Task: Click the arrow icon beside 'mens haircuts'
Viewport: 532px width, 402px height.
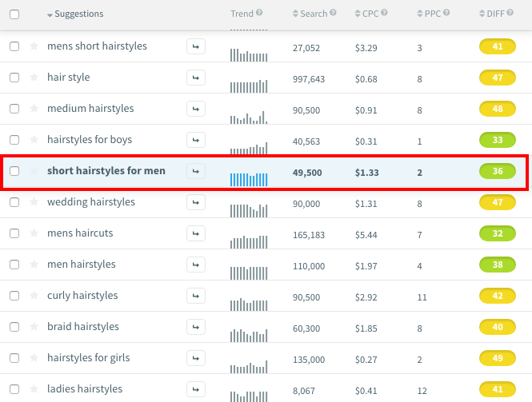Action: pyautogui.click(x=195, y=233)
